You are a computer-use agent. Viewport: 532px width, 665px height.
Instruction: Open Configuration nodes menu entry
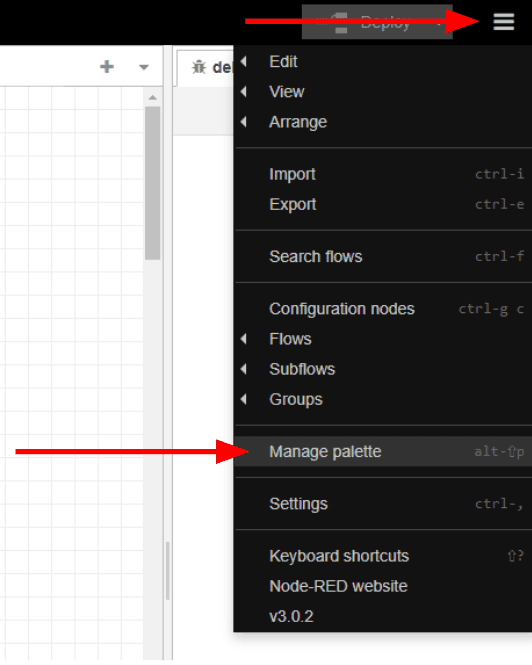click(383, 309)
